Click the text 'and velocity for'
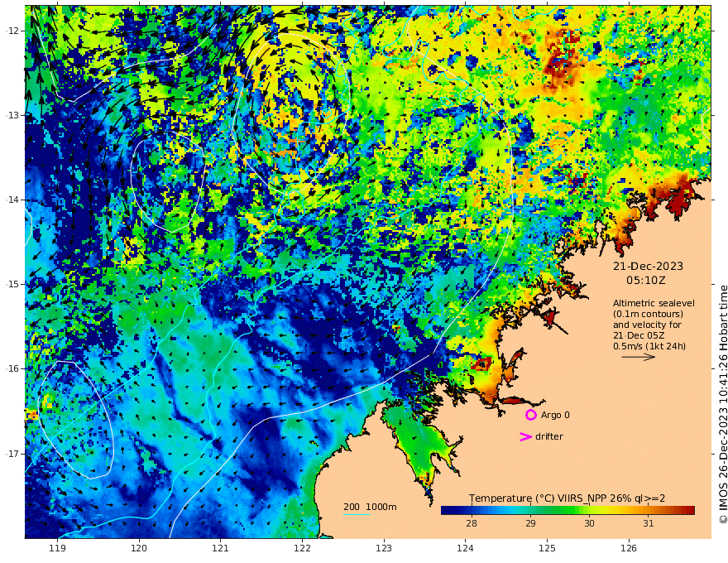This screenshot has width=728, height=563. coord(647,325)
